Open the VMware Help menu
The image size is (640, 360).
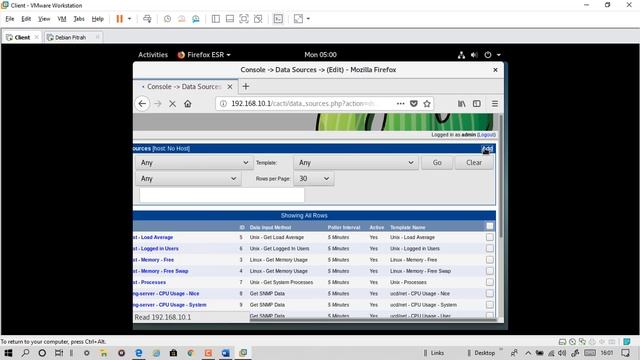point(98,19)
